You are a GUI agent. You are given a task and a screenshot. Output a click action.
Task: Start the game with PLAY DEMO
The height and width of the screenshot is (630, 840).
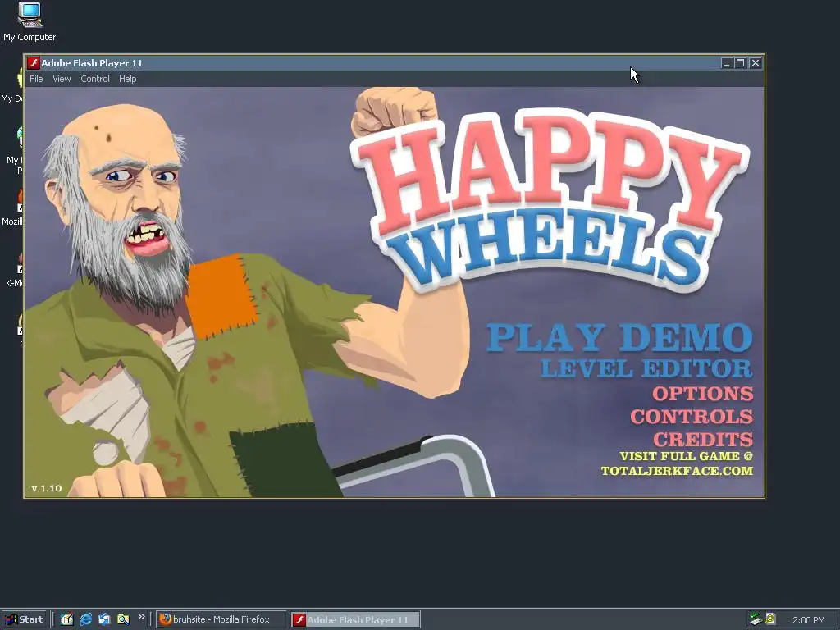click(x=619, y=337)
